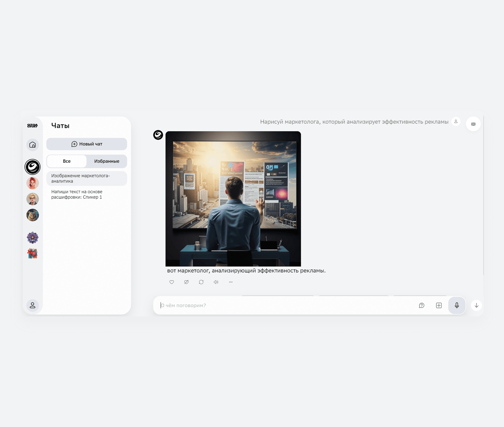The height and width of the screenshot is (427, 504).
Task: Open chat 'Изображение маркетолога-аналитика'
Action: [87, 178]
